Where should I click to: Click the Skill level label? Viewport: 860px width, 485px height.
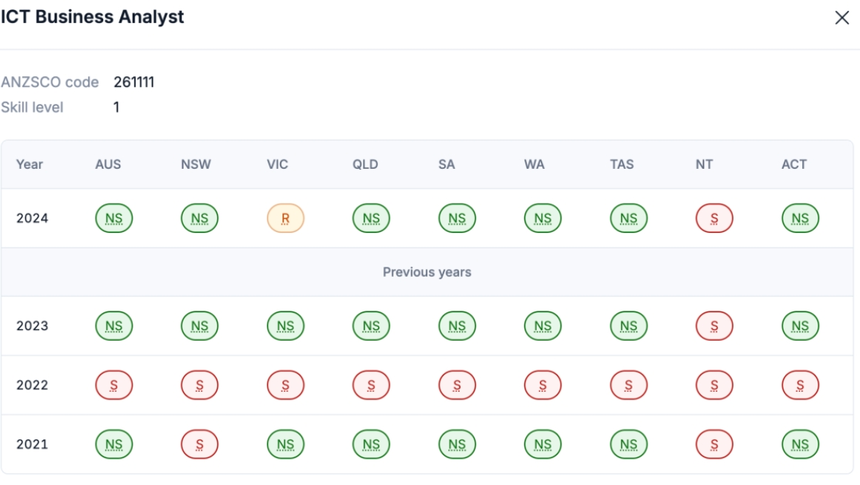pyautogui.click(x=32, y=108)
